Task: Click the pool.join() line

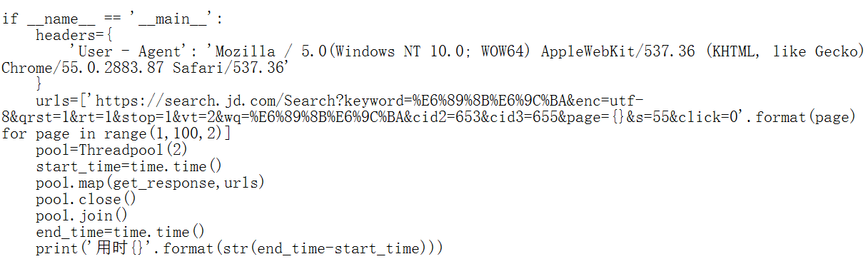Action: click(x=81, y=215)
